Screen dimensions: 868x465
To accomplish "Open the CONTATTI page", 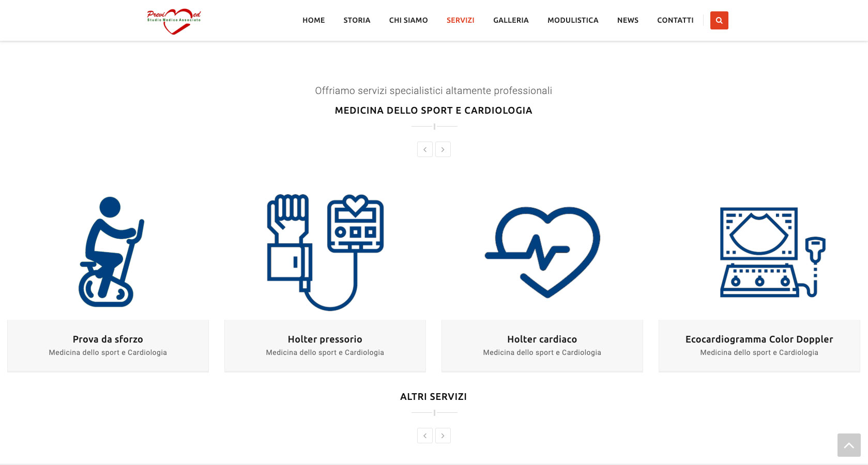I will click(x=675, y=20).
